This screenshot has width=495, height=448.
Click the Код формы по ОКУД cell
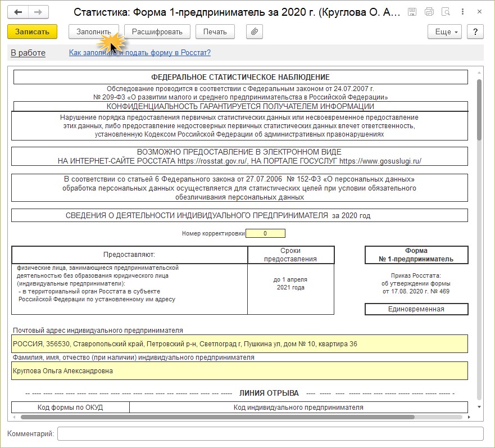pyautogui.click(x=70, y=407)
